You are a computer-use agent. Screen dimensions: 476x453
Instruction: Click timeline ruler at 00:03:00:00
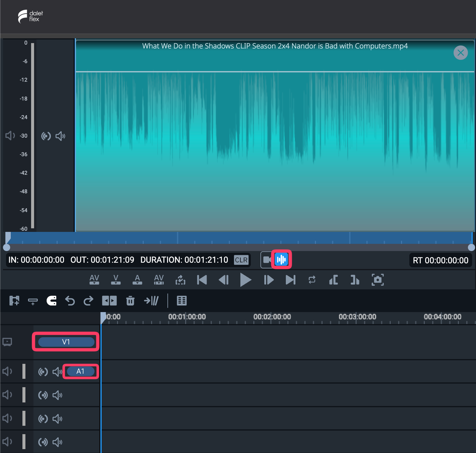pos(357,317)
